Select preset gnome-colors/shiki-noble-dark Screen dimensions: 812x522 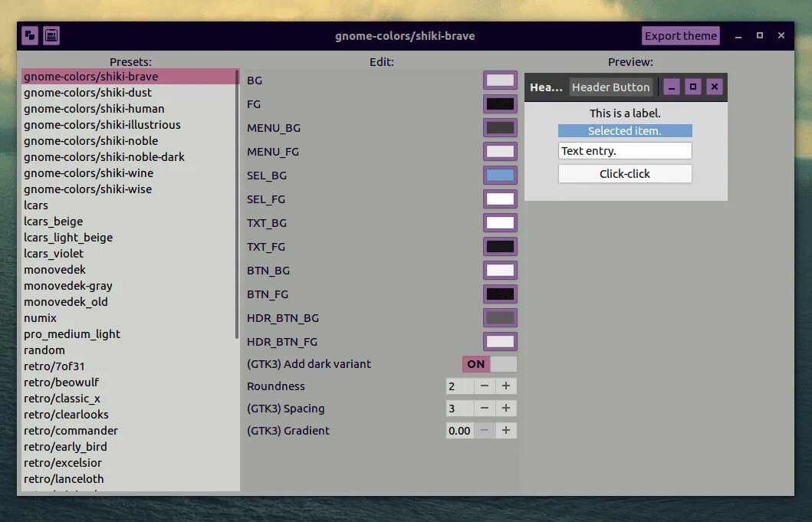point(129,157)
